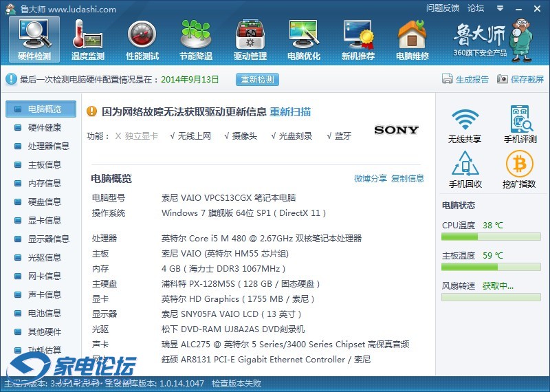The image size is (550, 392).
Task: Open 驱动管理 driver management icon
Action: point(250,39)
